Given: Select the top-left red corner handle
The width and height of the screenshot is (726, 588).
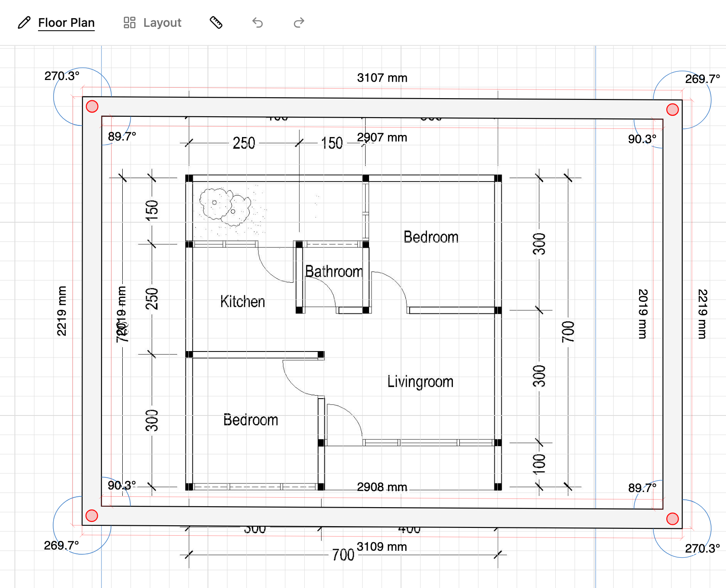Looking at the screenshot, I should point(92,106).
